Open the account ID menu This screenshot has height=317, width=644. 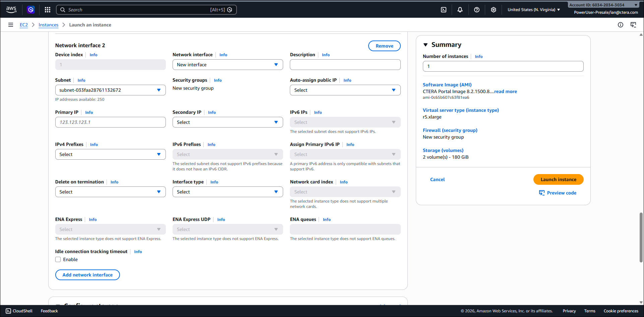(x=603, y=5)
